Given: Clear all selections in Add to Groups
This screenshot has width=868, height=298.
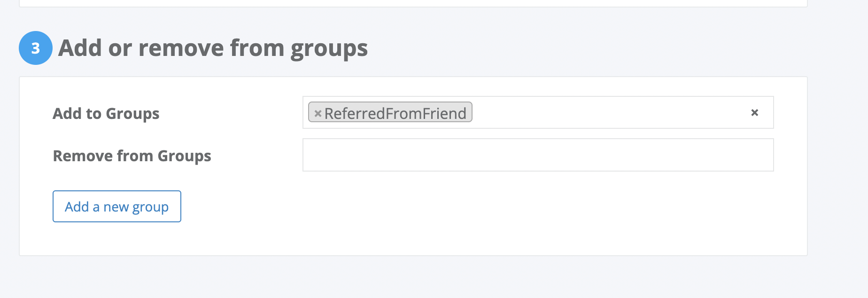Looking at the screenshot, I should tap(754, 112).
